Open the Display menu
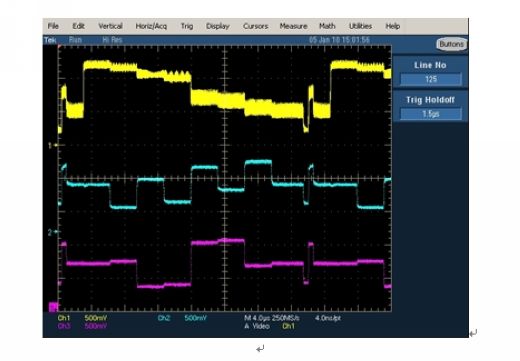520x361 pixels. coord(218,26)
